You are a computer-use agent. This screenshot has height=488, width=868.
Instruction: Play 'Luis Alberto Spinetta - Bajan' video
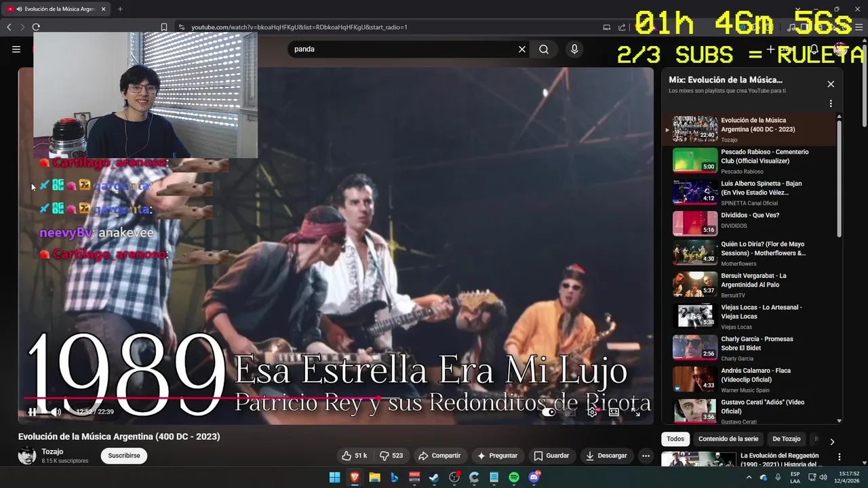click(749, 192)
